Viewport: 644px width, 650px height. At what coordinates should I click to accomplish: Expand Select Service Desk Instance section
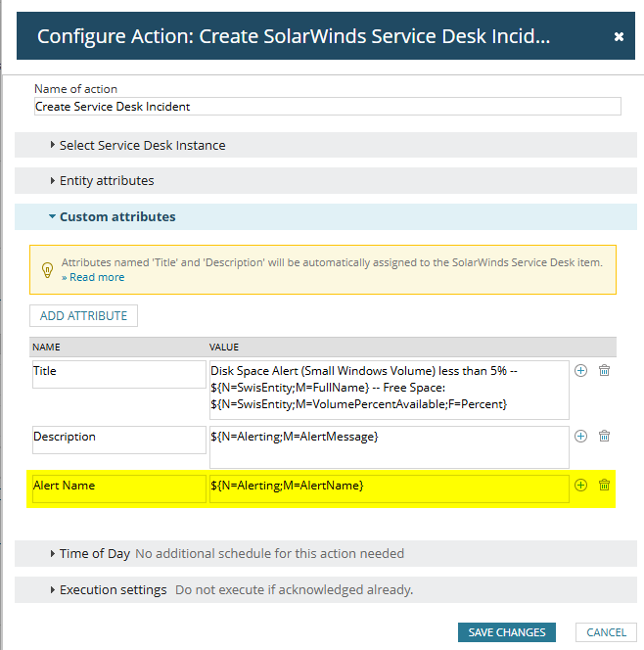coord(142,145)
